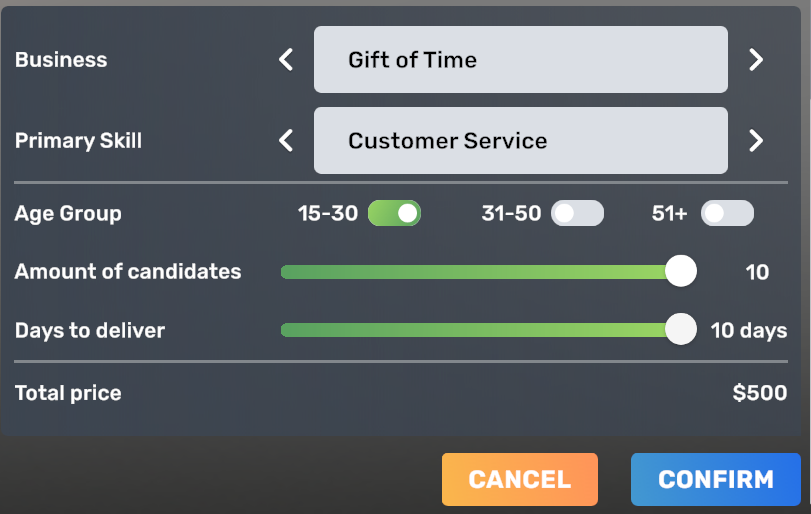Screen dimensions: 811x514
Task: Go to previous Primary Skill option
Action: (x=286, y=141)
